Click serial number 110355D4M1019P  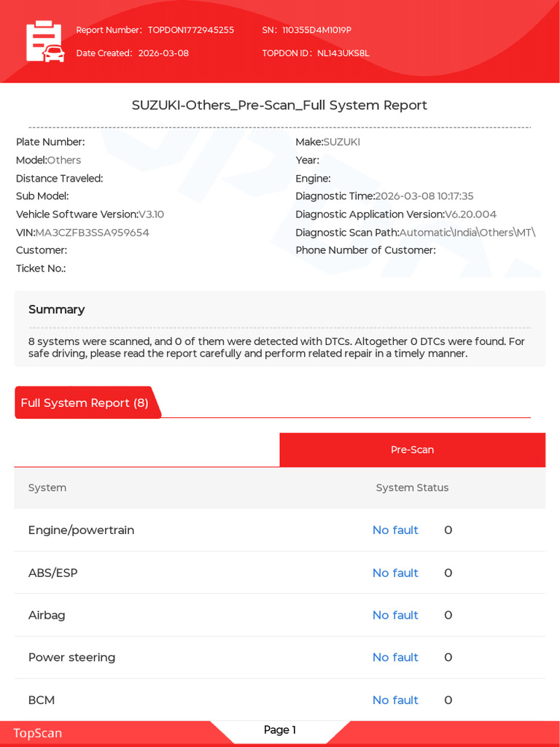click(316, 30)
